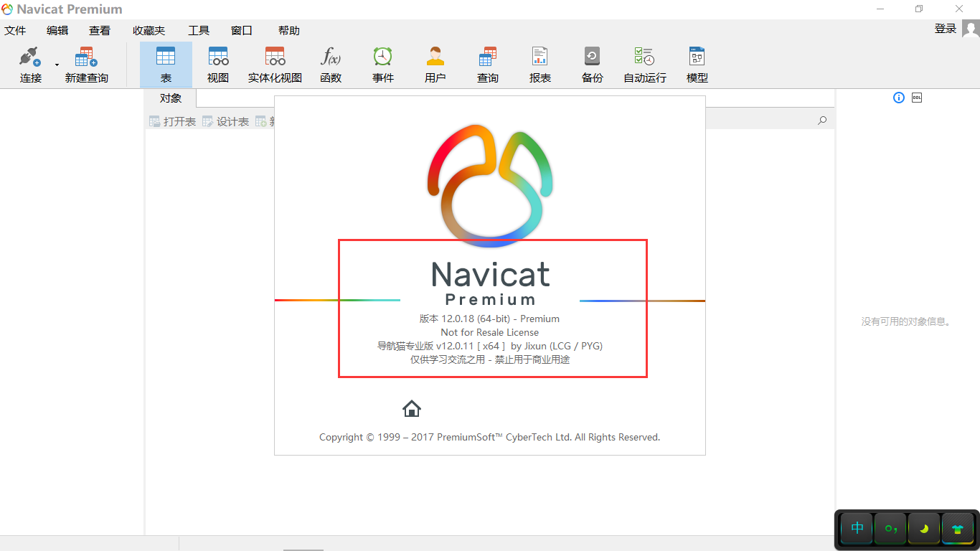Click the 连接 connection plug icon
Image resolution: width=980 pixels, height=551 pixels.
pyautogui.click(x=30, y=57)
